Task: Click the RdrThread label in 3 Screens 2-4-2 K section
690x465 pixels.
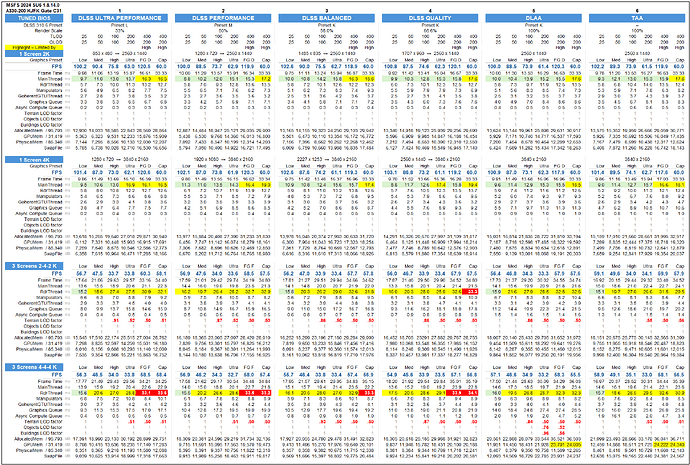Action: click(x=51, y=292)
